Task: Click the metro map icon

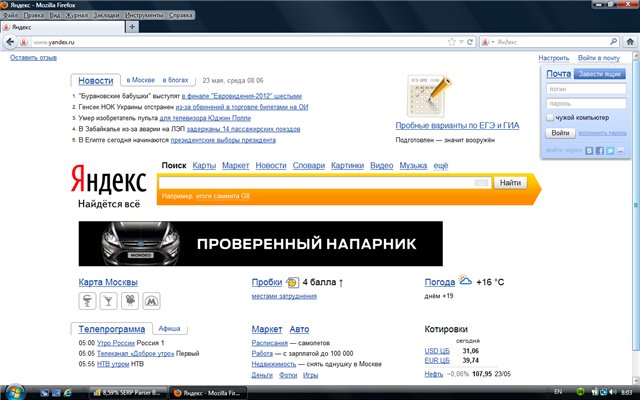Action: (151, 301)
